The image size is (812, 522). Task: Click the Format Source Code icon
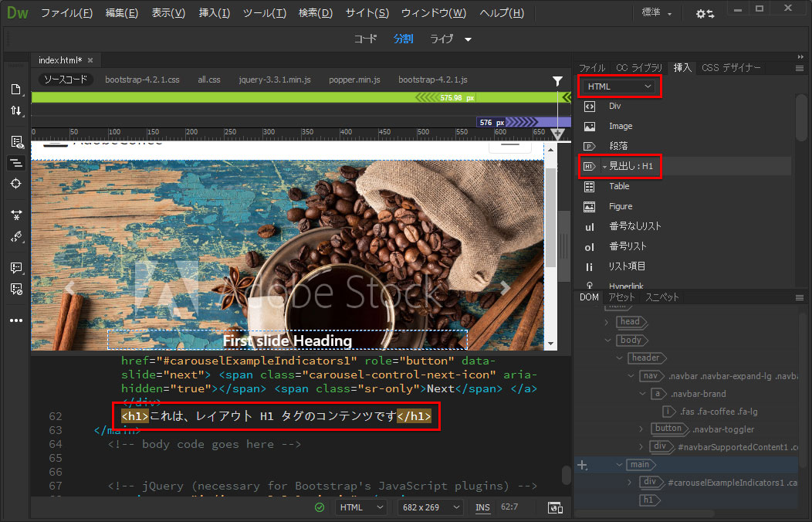click(15, 238)
